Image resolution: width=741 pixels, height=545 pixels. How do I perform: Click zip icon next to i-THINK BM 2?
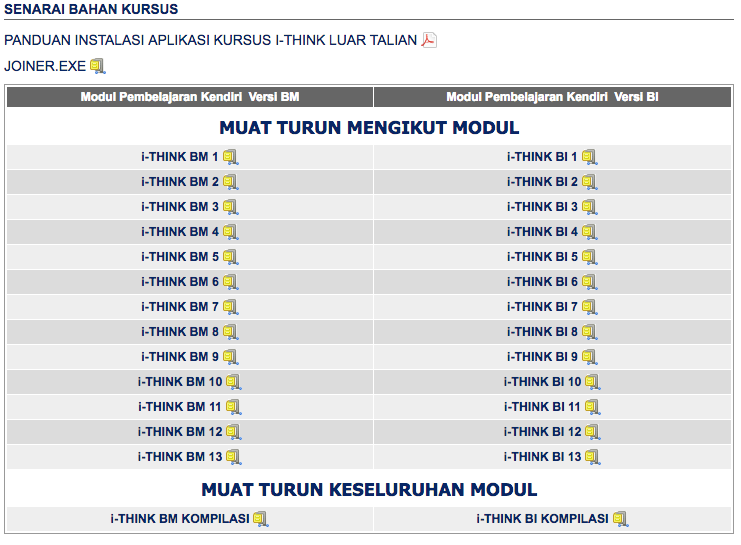(x=231, y=182)
